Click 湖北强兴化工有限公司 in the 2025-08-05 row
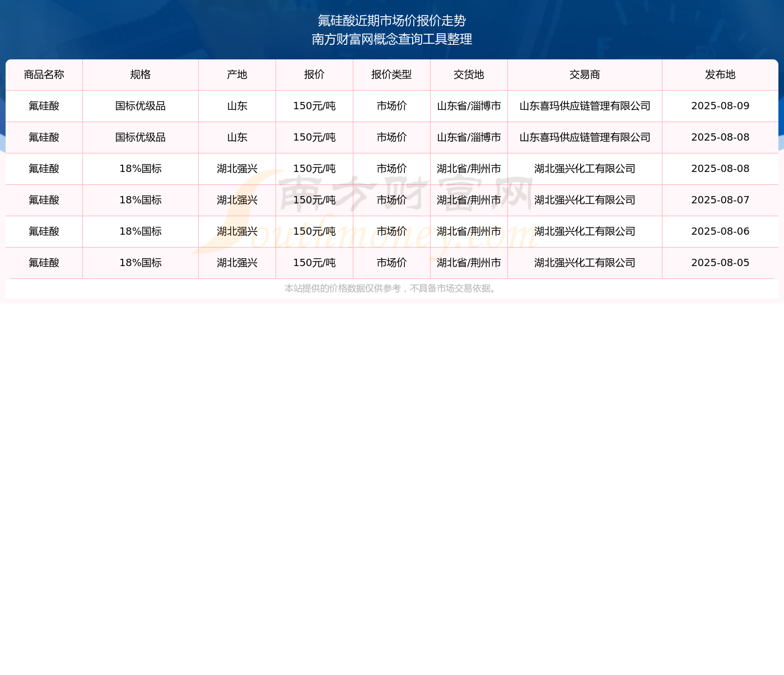The image size is (784, 675). [x=585, y=263]
